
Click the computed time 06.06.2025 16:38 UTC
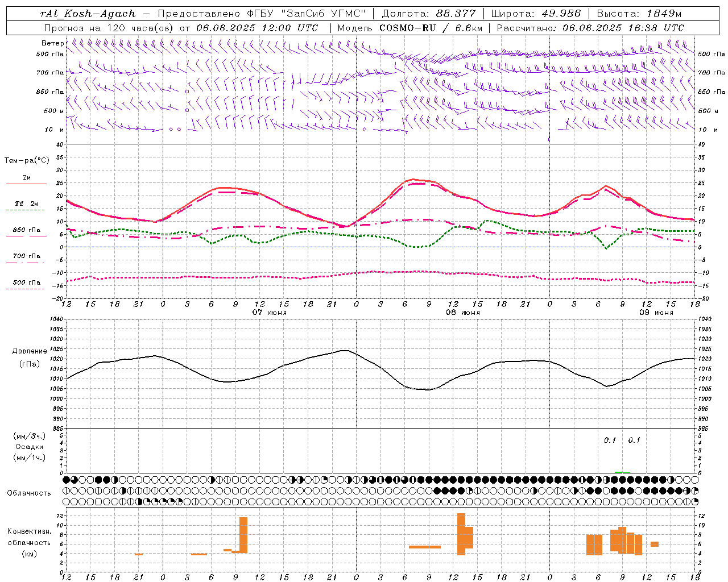pyautogui.click(x=623, y=28)
